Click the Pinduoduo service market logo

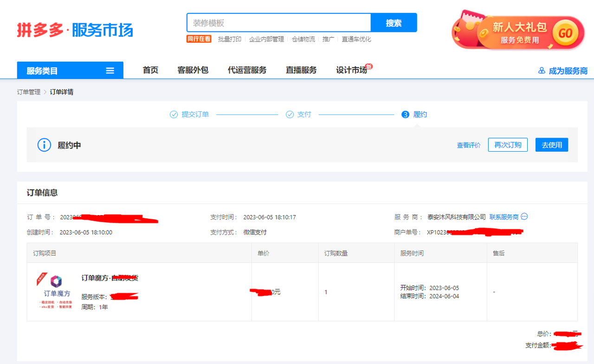(75, 30)
